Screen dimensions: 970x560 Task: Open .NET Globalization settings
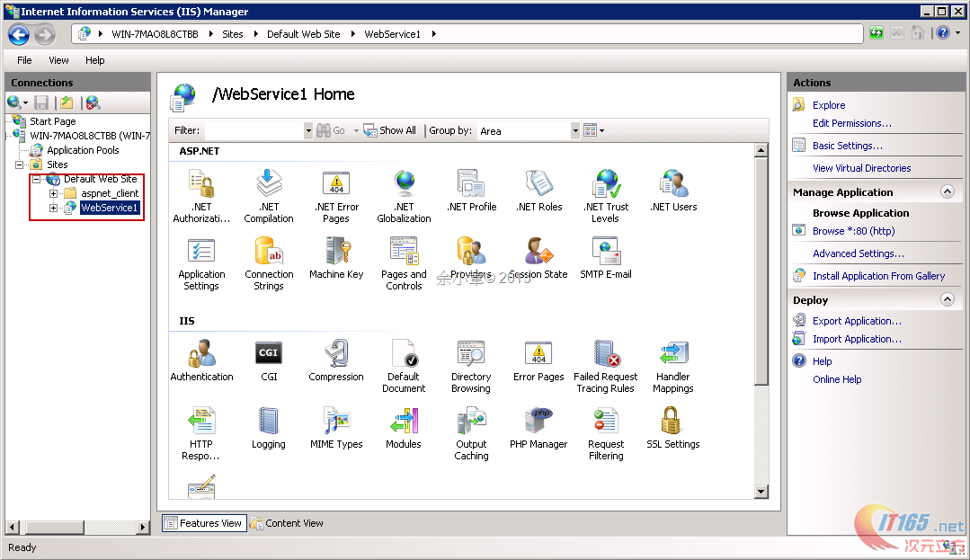coord(404,196)
